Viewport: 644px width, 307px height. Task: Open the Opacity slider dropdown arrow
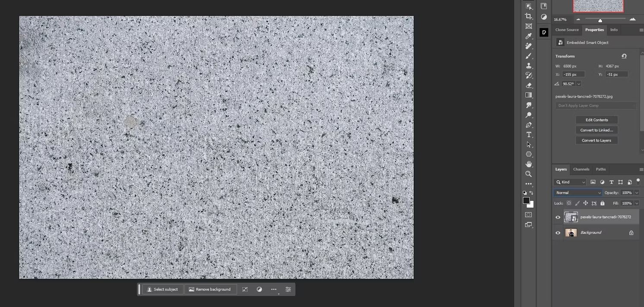[x=637, y=193]
